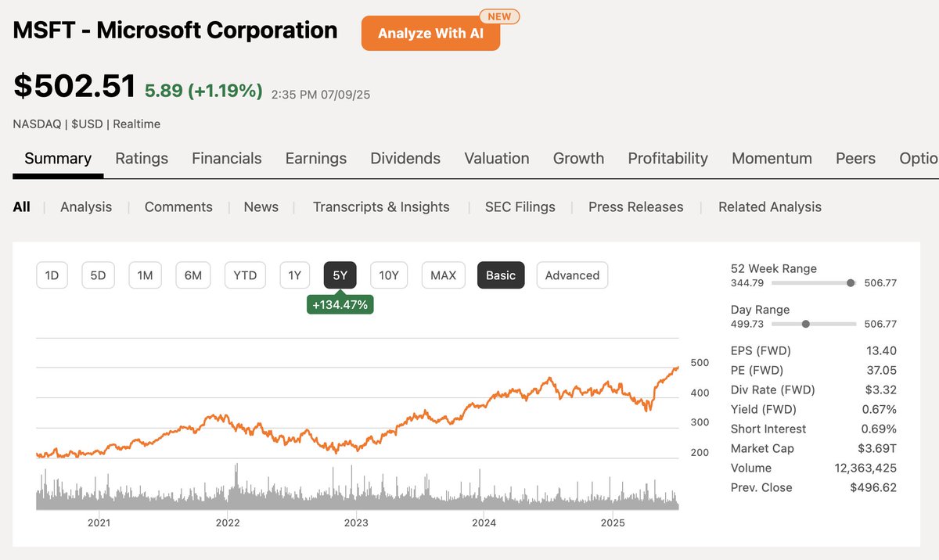Image resolution: width=939 pixels, height=560 pixels.
Task: View the Profitability tab
Action: (667, 159)
